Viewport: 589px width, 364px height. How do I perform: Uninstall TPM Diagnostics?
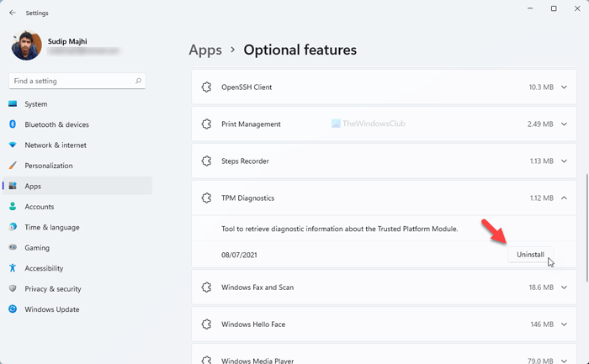530,255
